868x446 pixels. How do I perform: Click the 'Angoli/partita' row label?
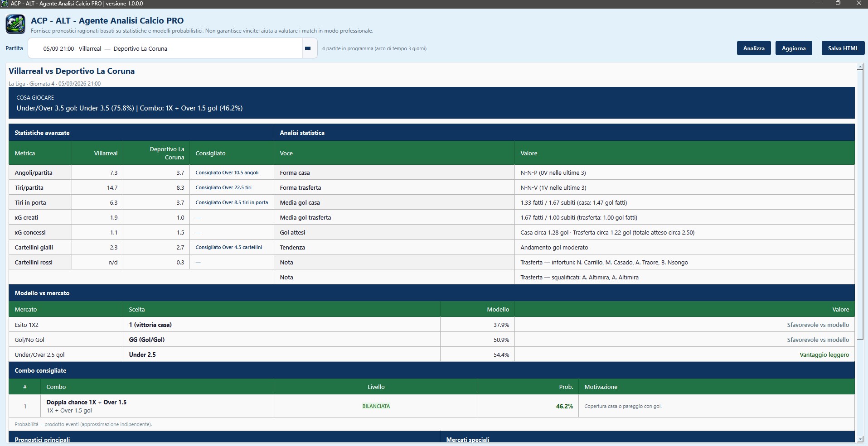[x=34, y=173]
